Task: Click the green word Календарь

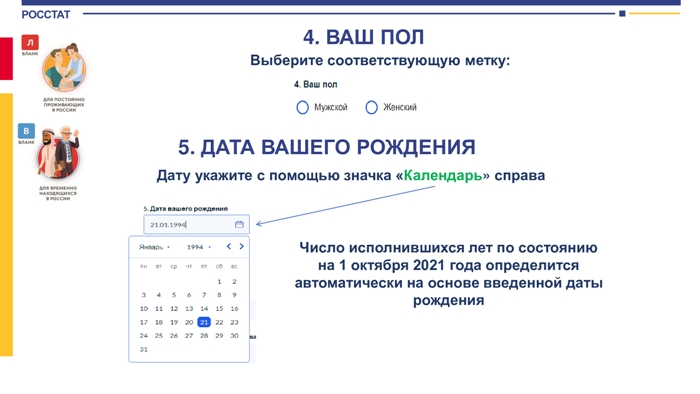Action: click(442, 175)
